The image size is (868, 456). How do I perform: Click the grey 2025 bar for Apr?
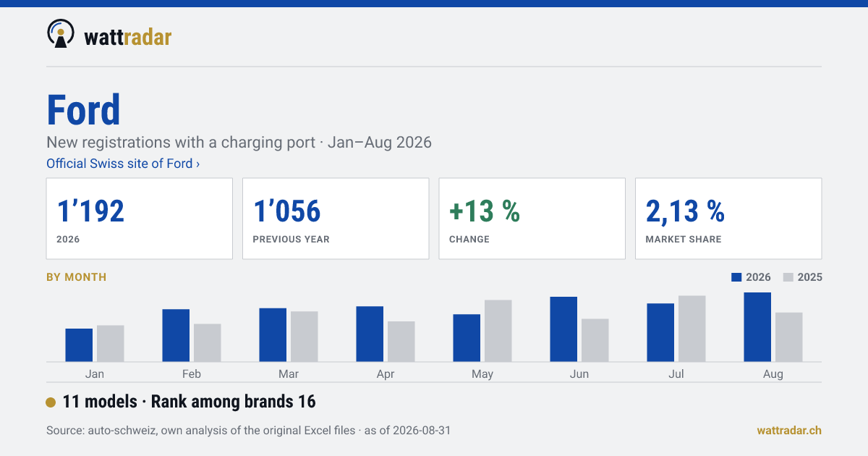(x=401, y=342)
